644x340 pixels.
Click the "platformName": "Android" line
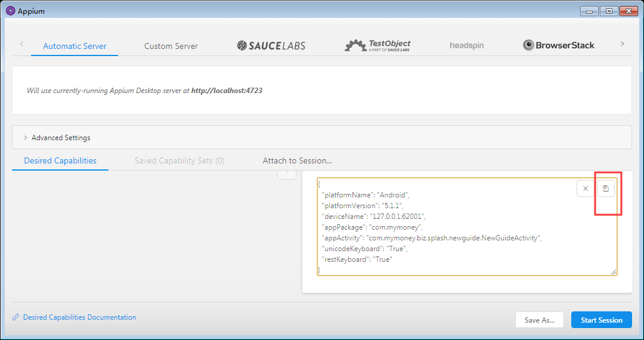click(x=366, y=195)
